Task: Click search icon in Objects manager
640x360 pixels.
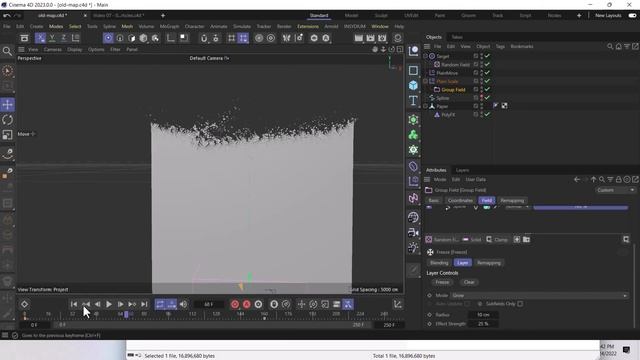Action: pyautogui.click(x=610, y=47)
